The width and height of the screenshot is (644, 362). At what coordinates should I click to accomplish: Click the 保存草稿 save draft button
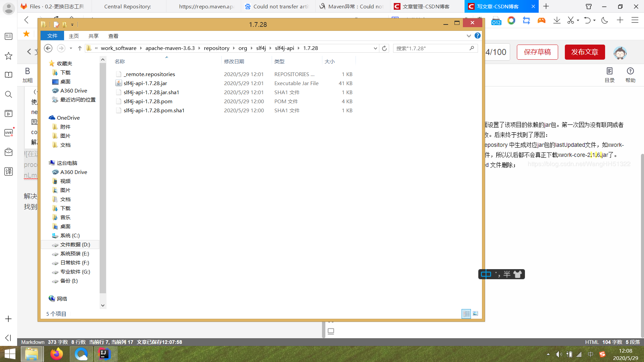pyautogui.click(x=537, y=52)
